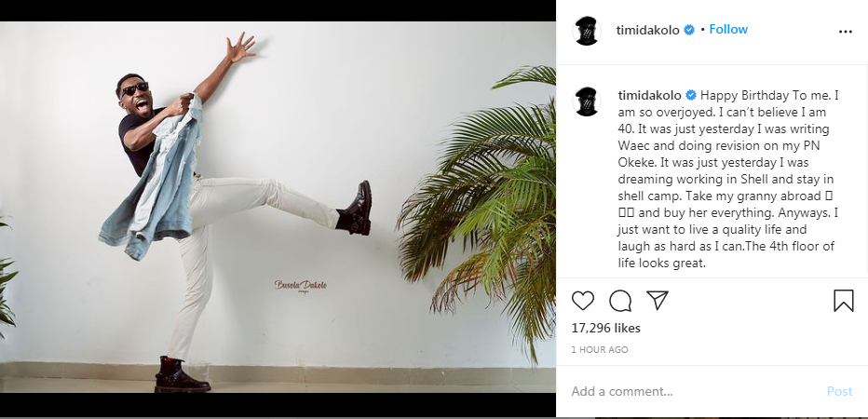Open comments via speech bubble icon
The height and width of the screenshot is (419, 868).
pyautogui.click(x=620, y=301)
